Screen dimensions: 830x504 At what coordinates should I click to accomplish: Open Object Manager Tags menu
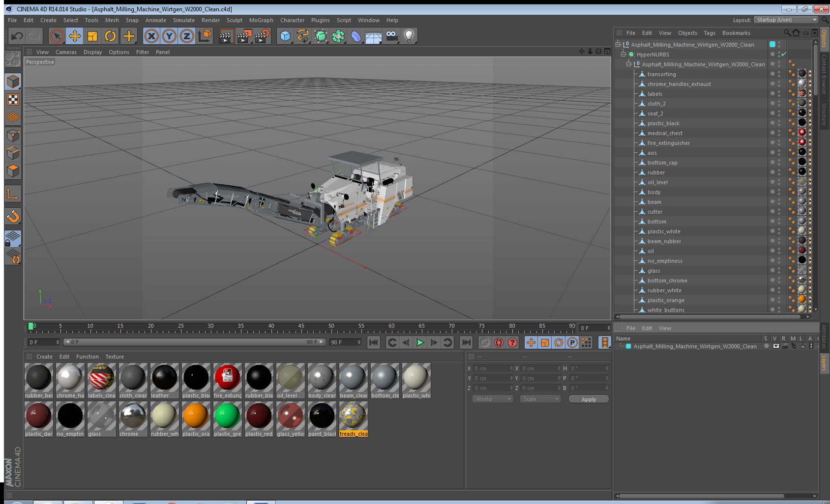tap(710, 33)
